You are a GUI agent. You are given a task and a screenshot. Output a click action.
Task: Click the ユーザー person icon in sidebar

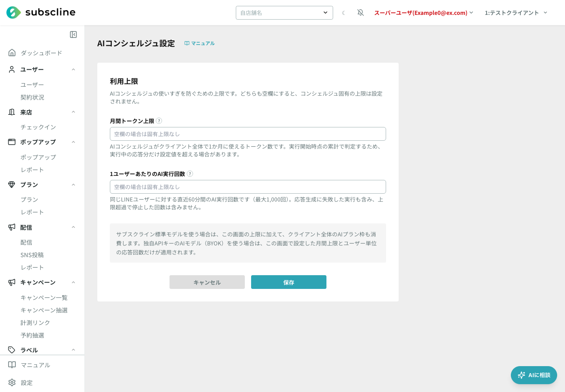coord(12,69)
